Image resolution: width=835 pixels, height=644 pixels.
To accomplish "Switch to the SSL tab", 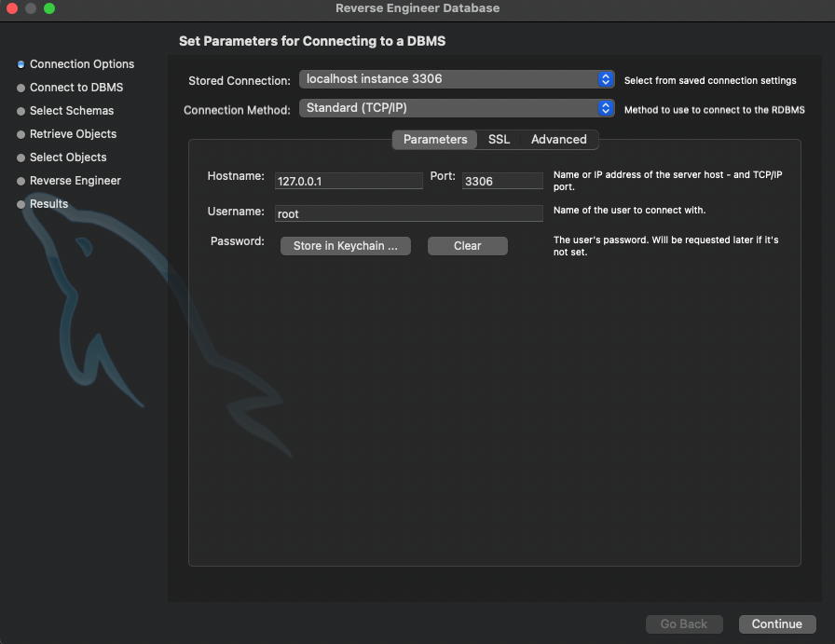I will pos(499,140).
